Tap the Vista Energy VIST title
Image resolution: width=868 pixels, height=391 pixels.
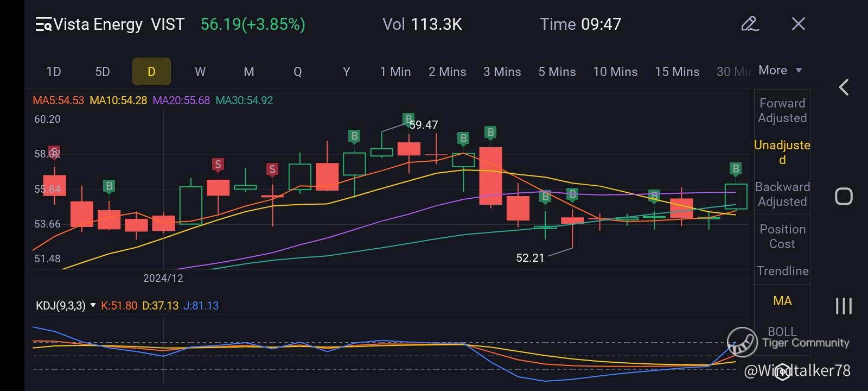pyautogui.click(x=119, y=24)
